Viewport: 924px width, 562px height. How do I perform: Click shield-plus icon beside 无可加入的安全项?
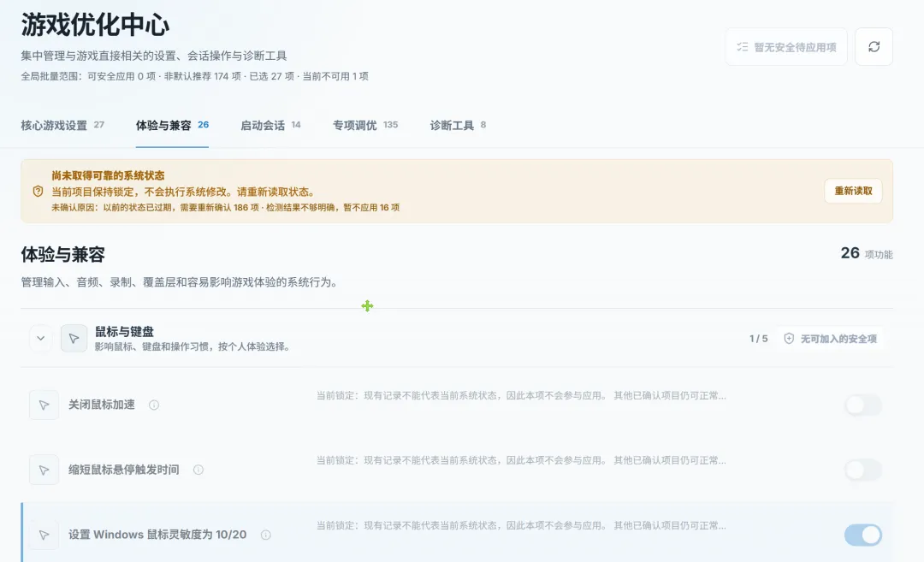pyautogui.click(x=789, y=338)
